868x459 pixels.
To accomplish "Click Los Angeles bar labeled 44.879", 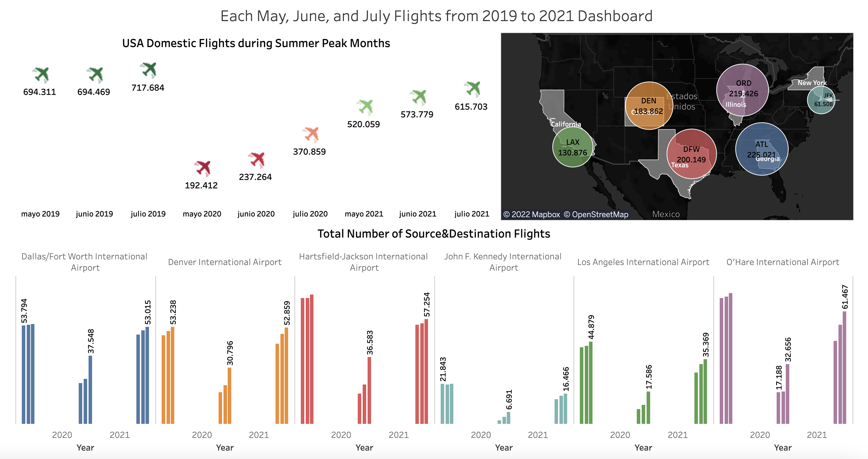I will [x=591, y=382].
